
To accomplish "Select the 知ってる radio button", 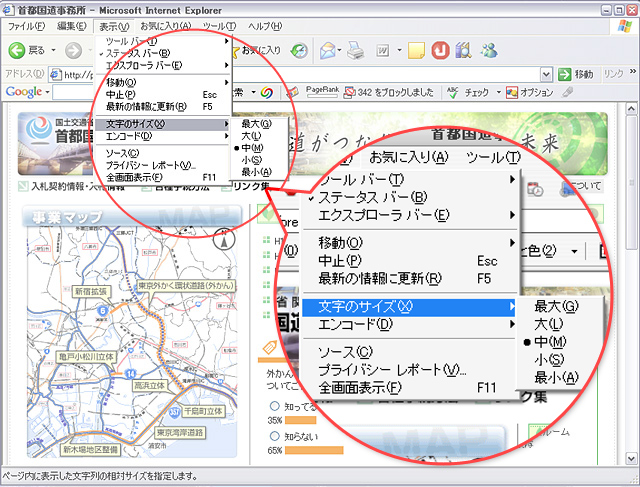I will click(274, 406).
